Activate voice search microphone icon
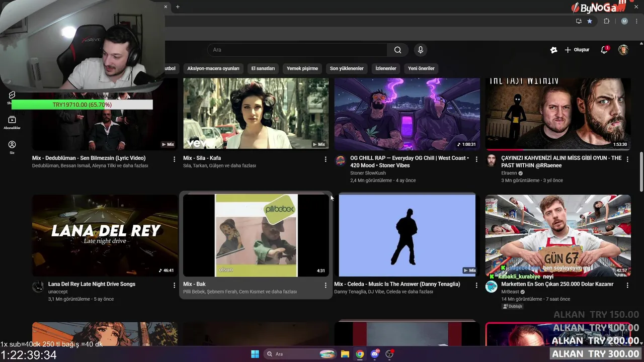The height and width of the screenshot is (362, 644). pyautogui.click(x=421, y=50)
